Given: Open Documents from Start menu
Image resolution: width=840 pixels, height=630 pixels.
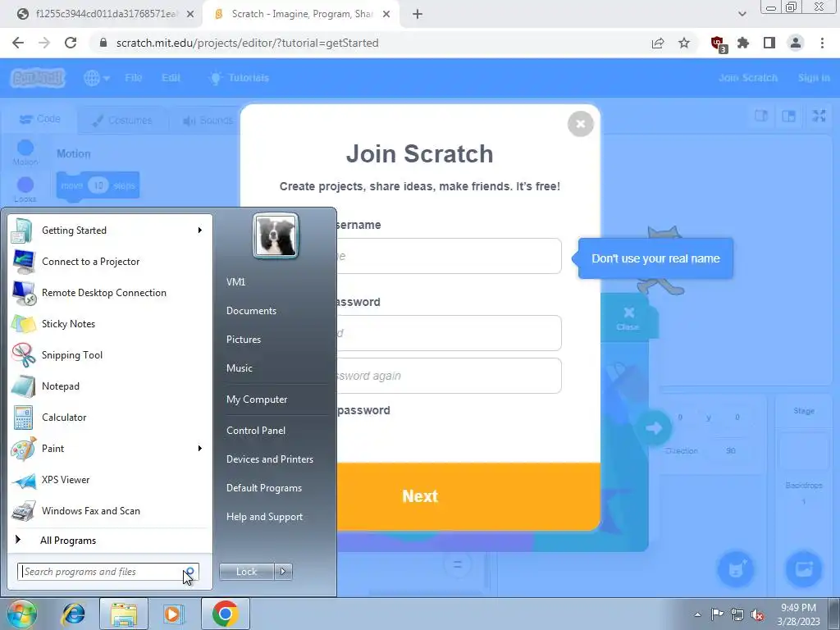Looking at the screenshot, I should tap(251, 311).
